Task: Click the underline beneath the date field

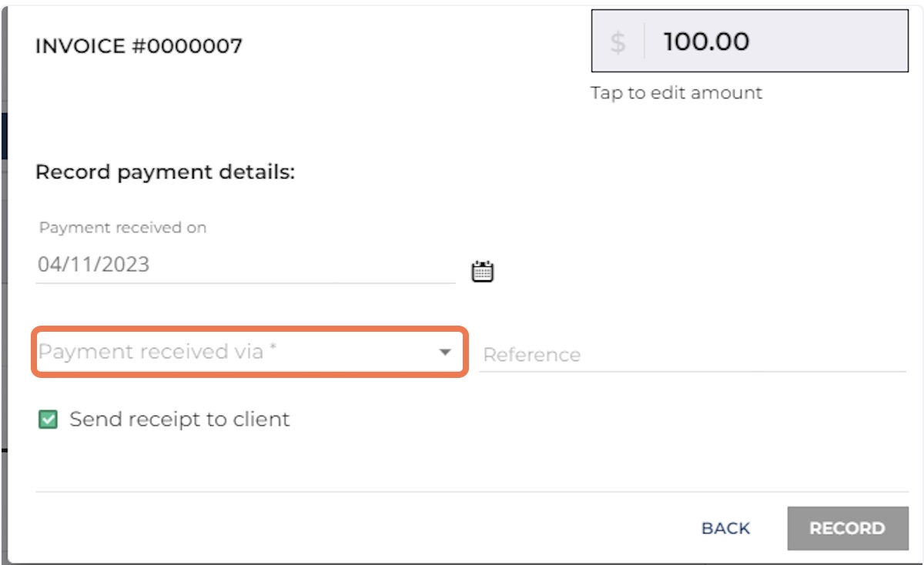Action: click(x=245, y=282)
